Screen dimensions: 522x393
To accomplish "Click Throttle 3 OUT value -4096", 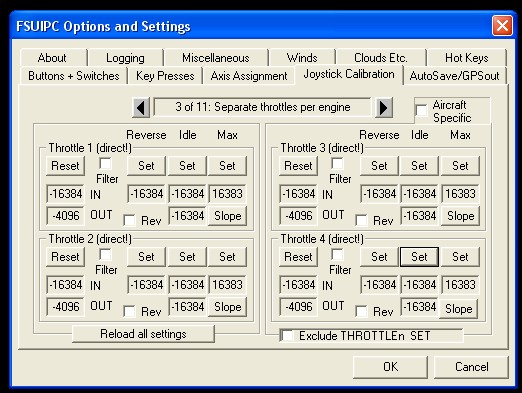I will 298,216.
